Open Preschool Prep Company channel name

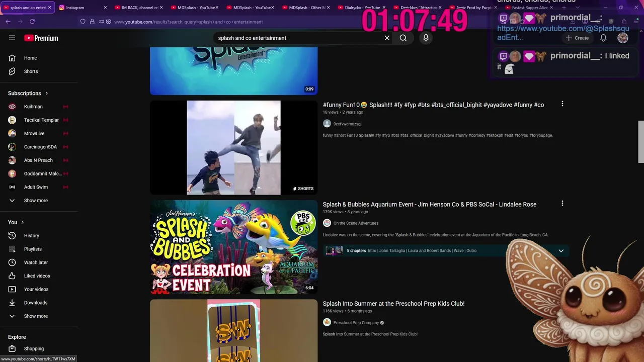356,323
